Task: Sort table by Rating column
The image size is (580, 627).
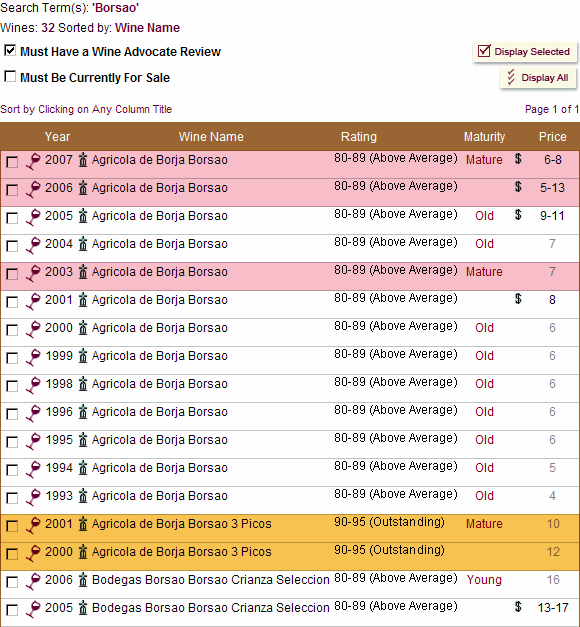Action: coord(359,137)
